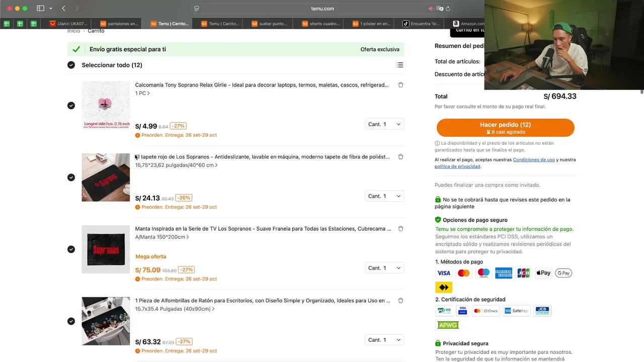Switch to suéter punto tab
This screenshot has height=362, width=644.
coord(270,24)
